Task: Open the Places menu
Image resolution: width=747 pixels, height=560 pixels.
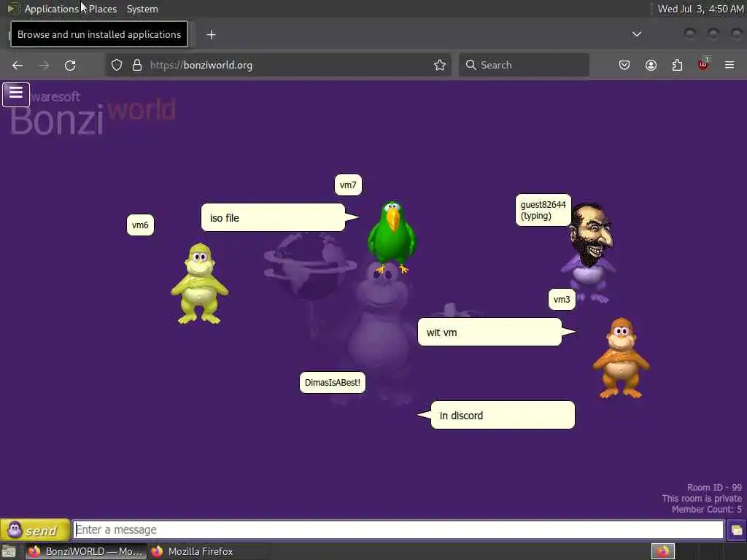Action: pyautogui.click(x=103, y=9)
